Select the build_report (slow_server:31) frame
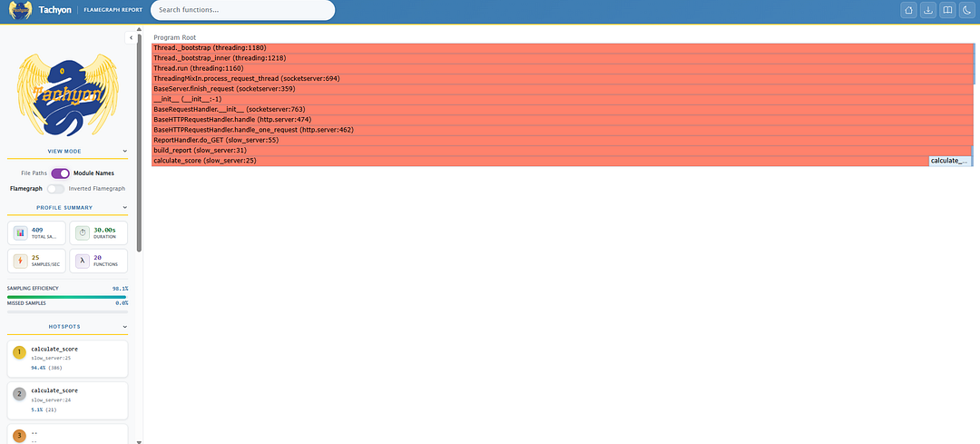Image resolution: width=980 pixels, height=444 pixels. (563, 151)
